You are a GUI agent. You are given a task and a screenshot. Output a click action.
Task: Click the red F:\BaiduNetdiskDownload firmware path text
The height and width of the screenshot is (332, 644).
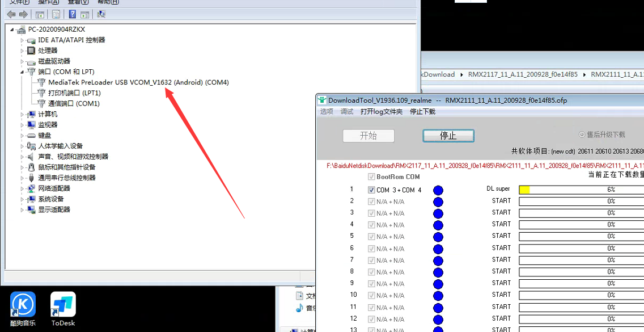485,166
